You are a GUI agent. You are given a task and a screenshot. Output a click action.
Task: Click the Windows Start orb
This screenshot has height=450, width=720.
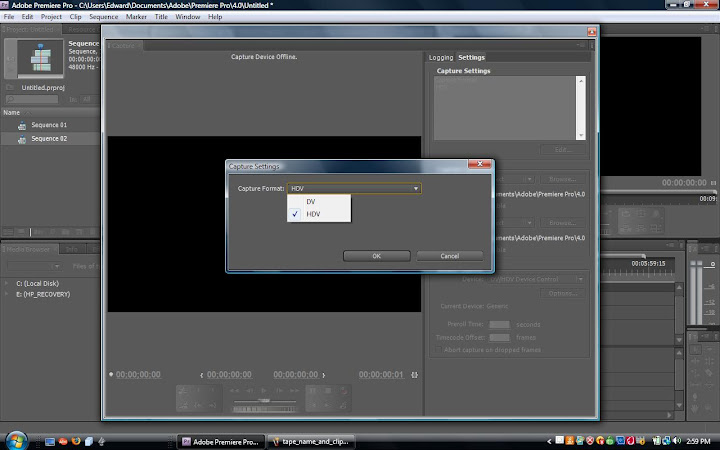coord(17,439)
